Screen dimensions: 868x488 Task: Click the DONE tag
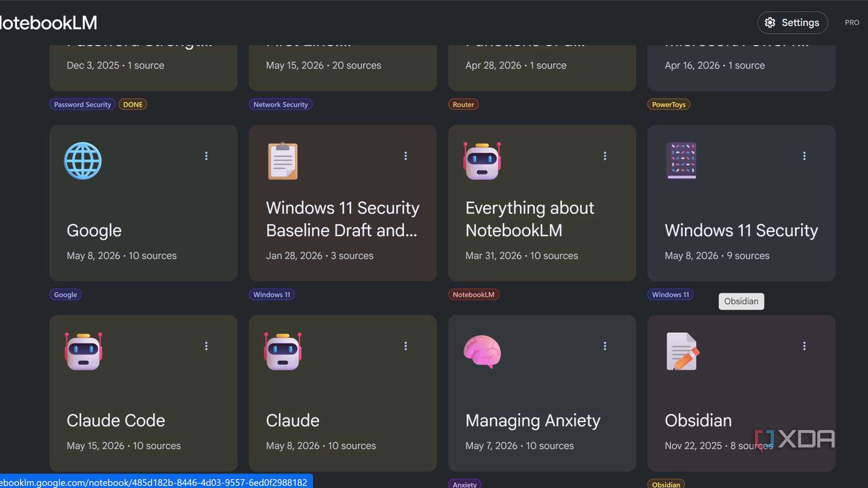(133, 104)
